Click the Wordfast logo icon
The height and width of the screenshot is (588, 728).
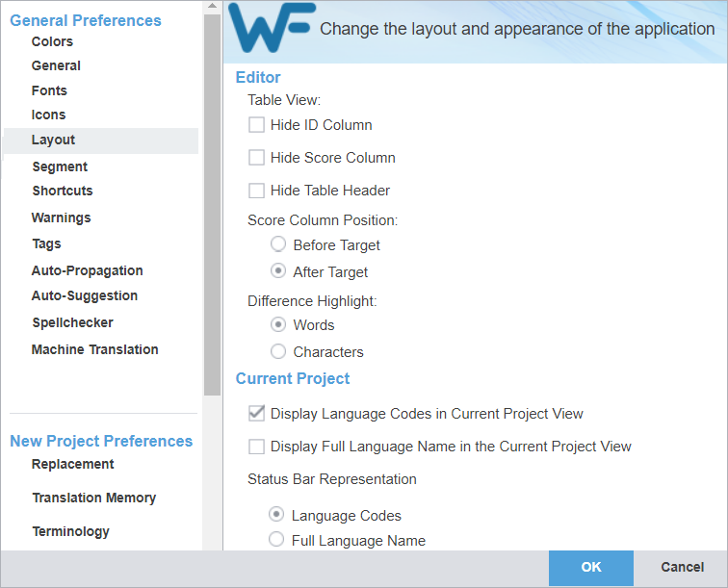(271, 32)
